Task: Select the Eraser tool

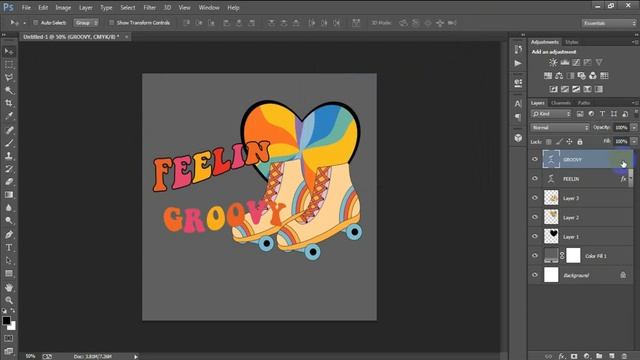Action: [9, 182]
